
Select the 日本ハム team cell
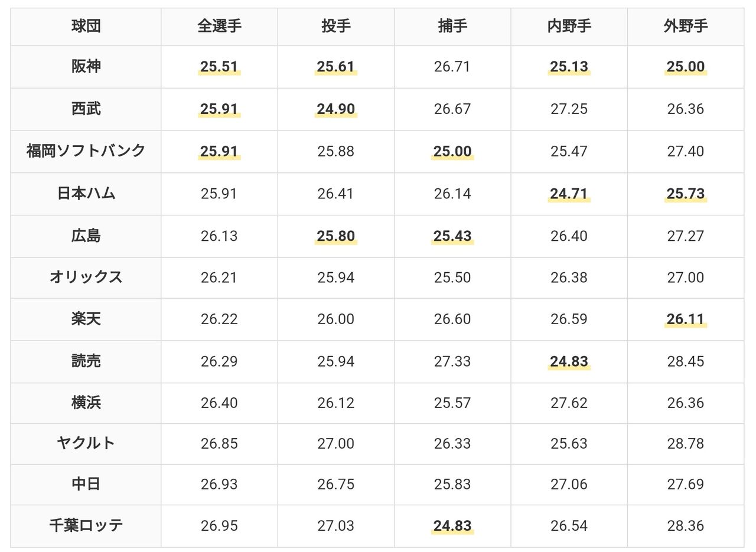86,194
